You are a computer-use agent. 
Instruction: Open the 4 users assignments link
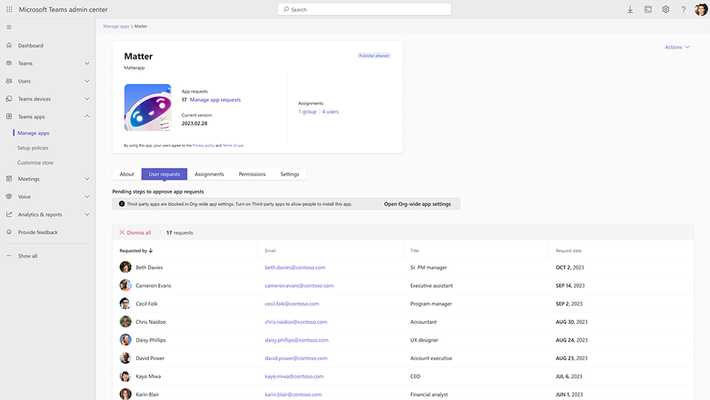[330, 111]
